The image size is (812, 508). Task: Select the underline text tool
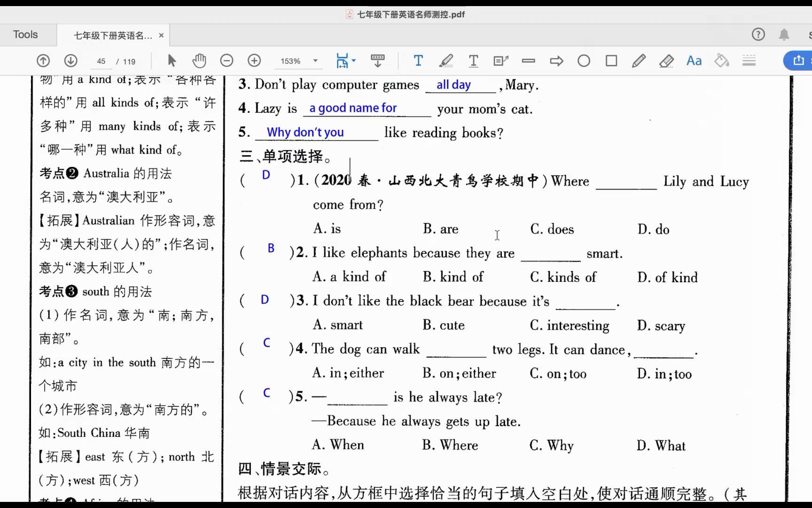tap(474, 61)
